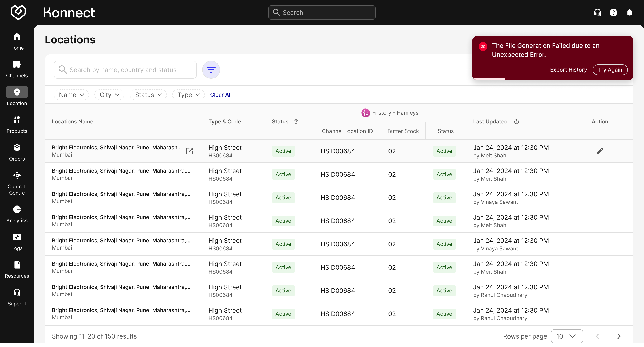
Task: Click Action column header
Action: tap(600, 121)
